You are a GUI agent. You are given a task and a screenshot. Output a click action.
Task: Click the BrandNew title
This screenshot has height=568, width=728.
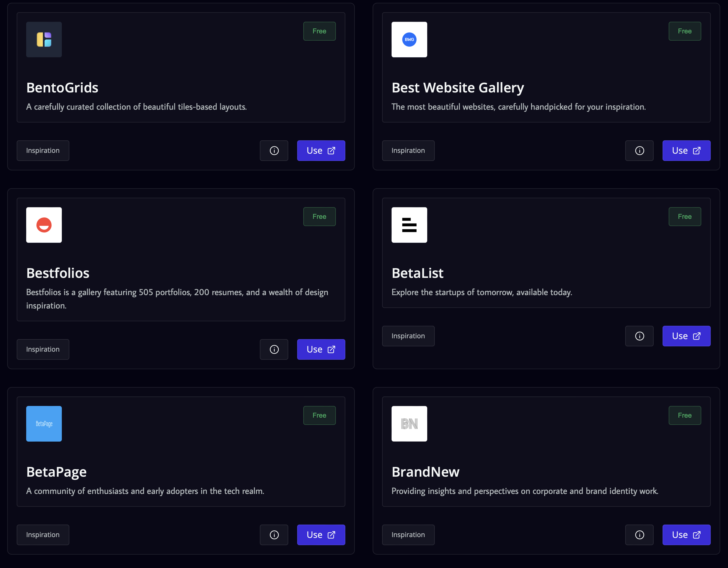tap(425, 472)
